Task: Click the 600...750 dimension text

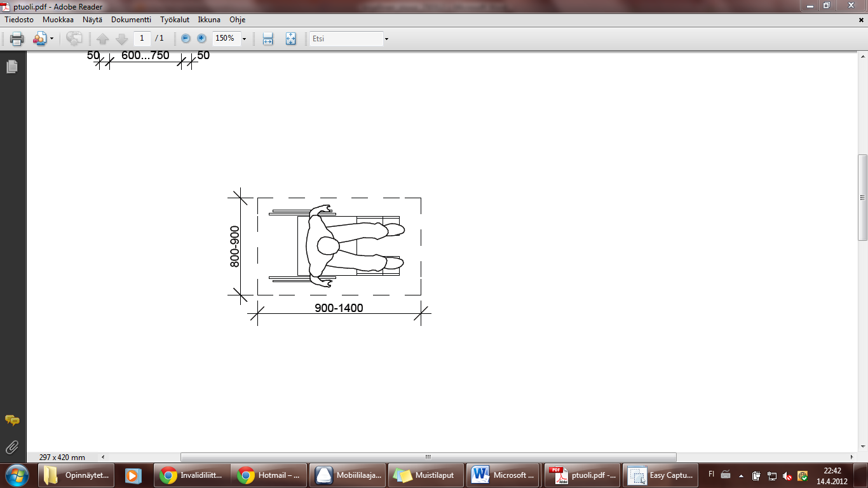Action: (146, 56)
